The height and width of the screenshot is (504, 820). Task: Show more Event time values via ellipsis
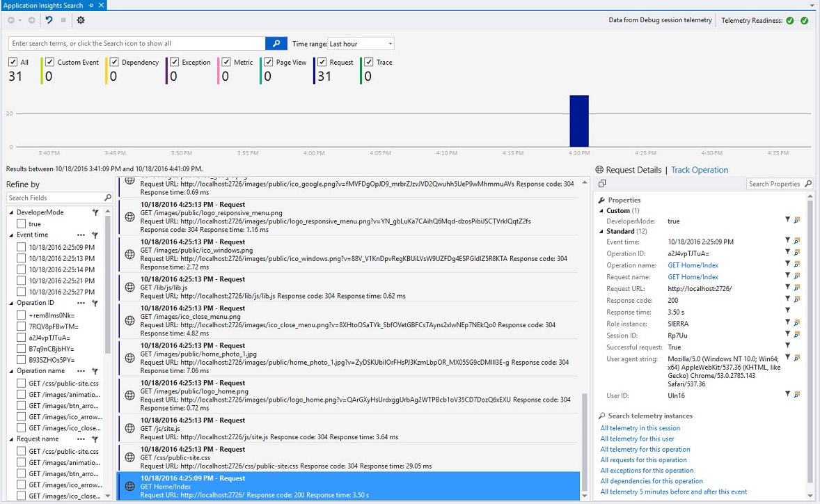tap(81, 235)
